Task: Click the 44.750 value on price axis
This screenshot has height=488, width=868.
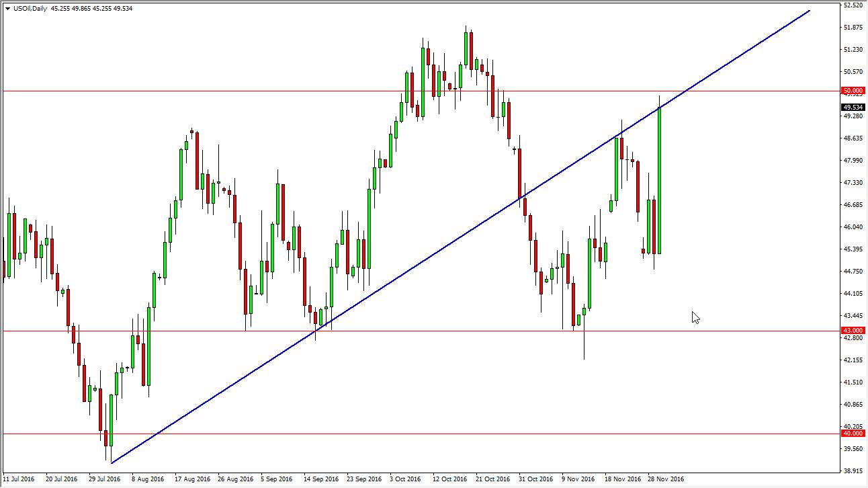Action: pos(853,272)
